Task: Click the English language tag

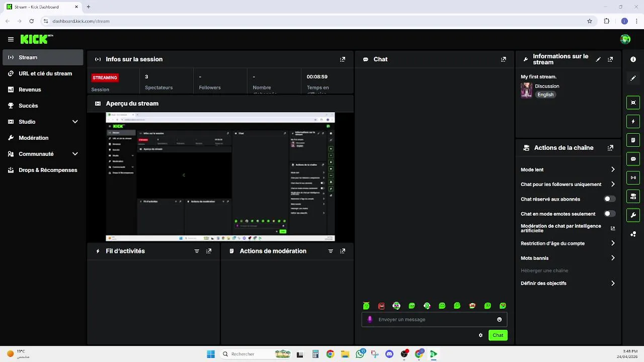Action: (x=545, y=95)
